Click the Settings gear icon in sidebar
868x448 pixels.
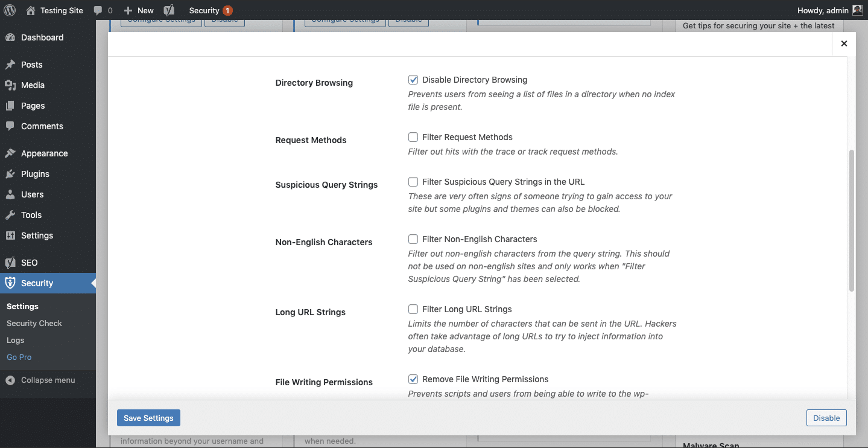[10, 235]
